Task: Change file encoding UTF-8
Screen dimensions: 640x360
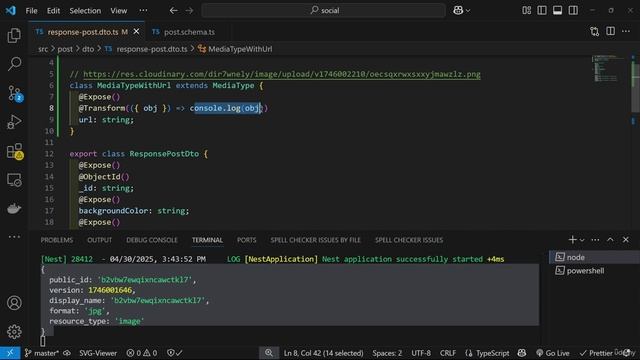Action: point(421,353)
